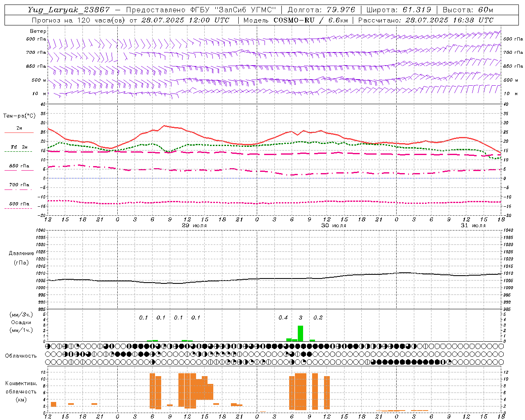Click the tallest green precipitation bar
The width and height of the screenshot is (525, 420).
pos(300,333)
